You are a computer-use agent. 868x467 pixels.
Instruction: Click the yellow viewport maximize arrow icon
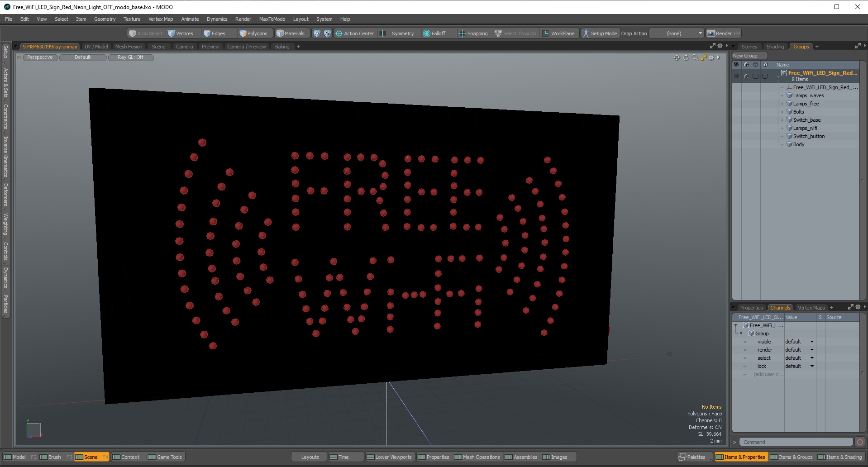(703, 57)
